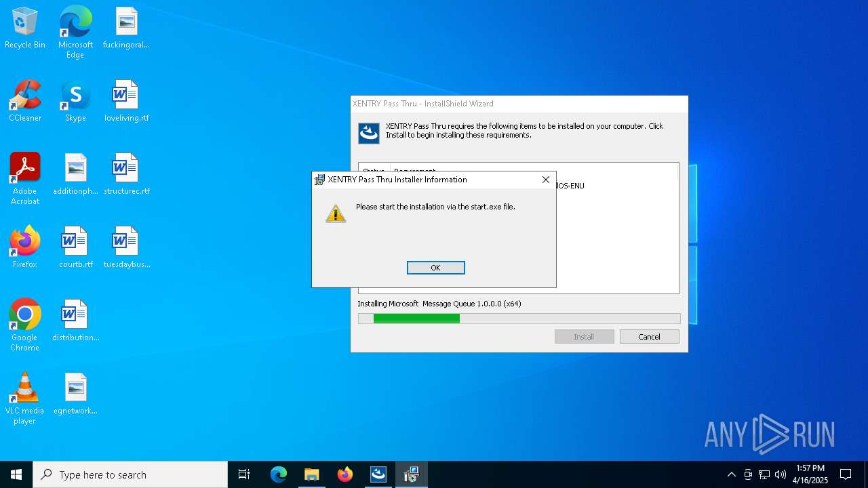The image size is (868, 488).
Task: Click the XENTRY logo icon in wizard
Action: click(369, 133)
